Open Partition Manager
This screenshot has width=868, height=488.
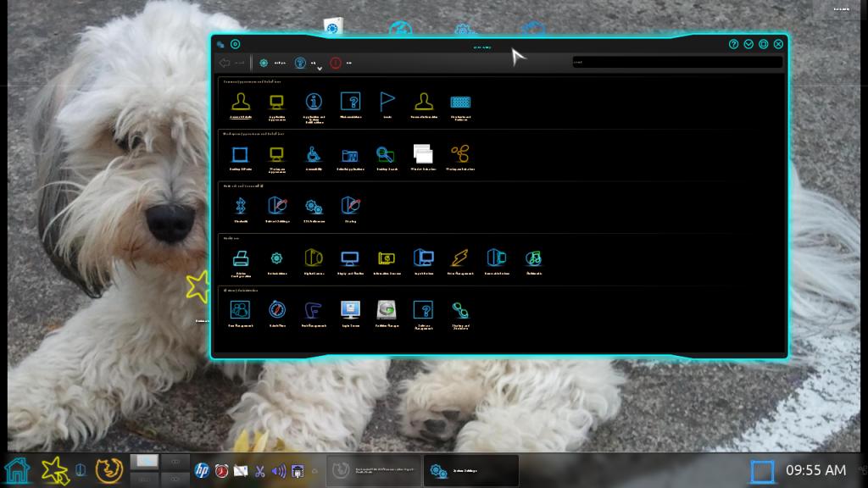click(x=387, y=312)
